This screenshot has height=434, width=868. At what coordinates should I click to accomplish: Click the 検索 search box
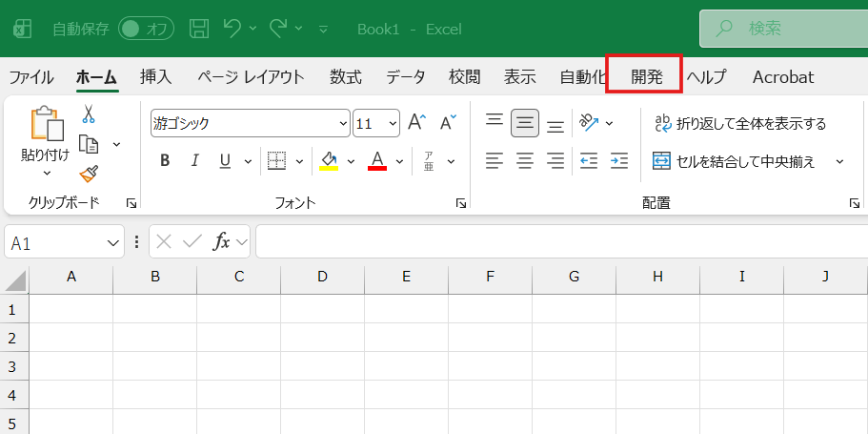pyautogui.click(x=783, y=29)
